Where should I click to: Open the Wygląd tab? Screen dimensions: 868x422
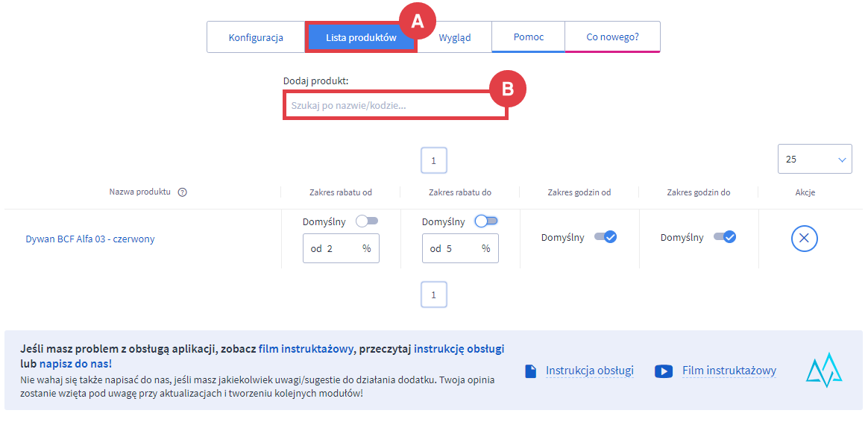click(454, 37)
